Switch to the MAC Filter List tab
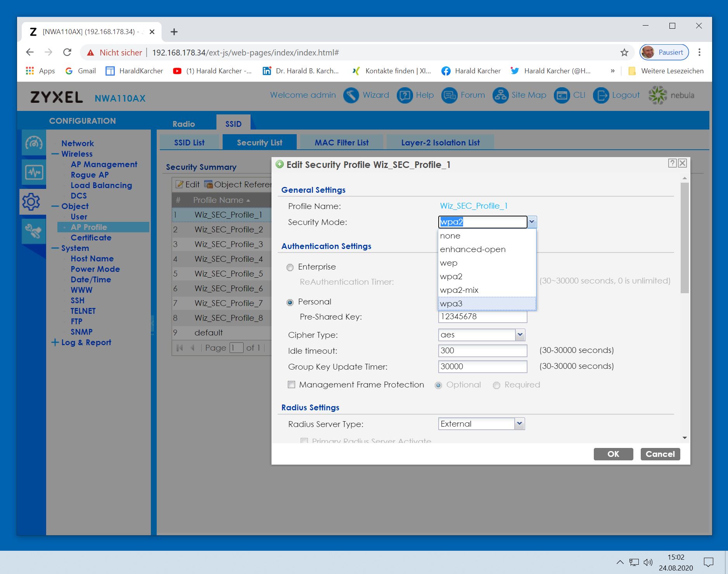 point(341,143)
